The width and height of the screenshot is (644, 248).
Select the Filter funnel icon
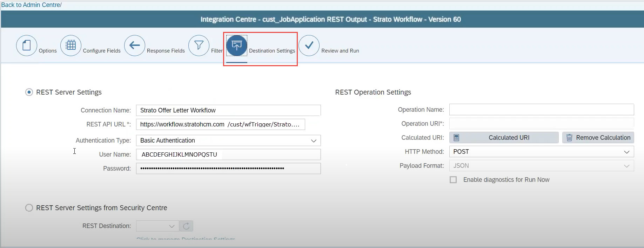point(199,46)
